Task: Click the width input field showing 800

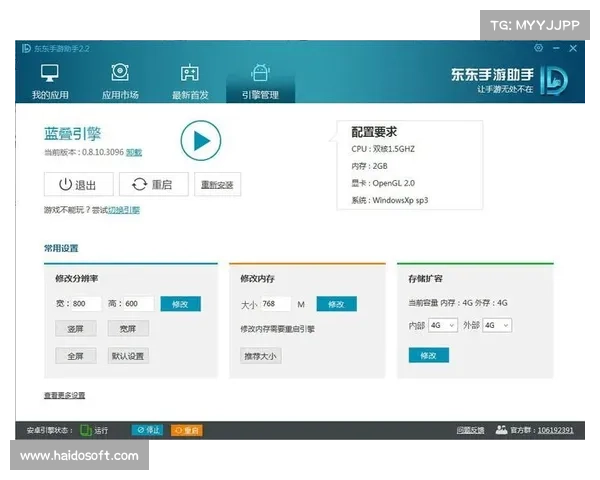Action: (86, 304)
